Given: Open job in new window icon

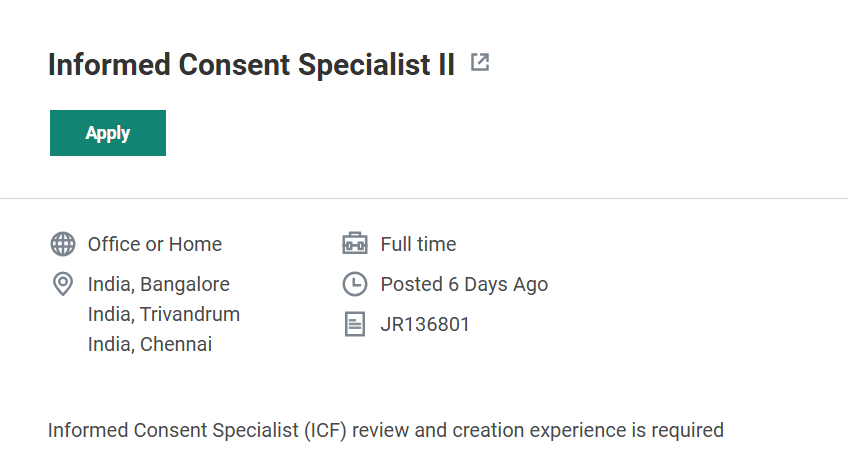Looking at the screenshot, I should [x=480, y=63].
